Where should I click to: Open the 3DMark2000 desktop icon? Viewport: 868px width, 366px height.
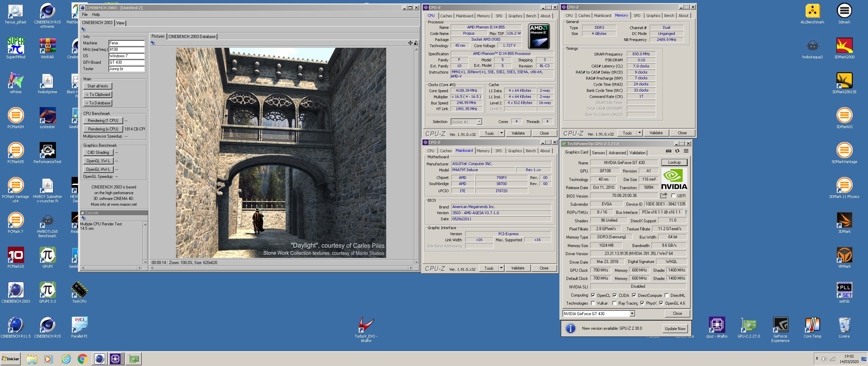(x=844, y=48)
